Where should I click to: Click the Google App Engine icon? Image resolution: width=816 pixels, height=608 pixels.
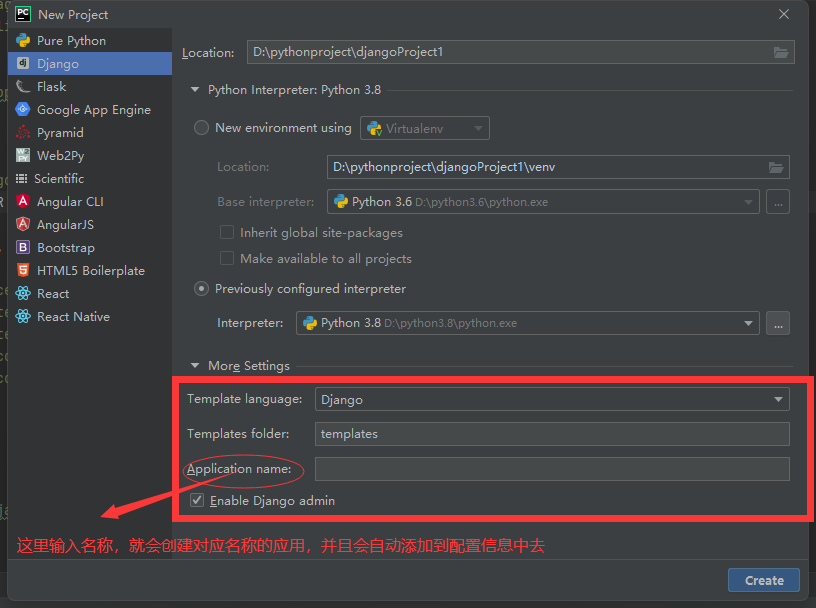point(23,109)
